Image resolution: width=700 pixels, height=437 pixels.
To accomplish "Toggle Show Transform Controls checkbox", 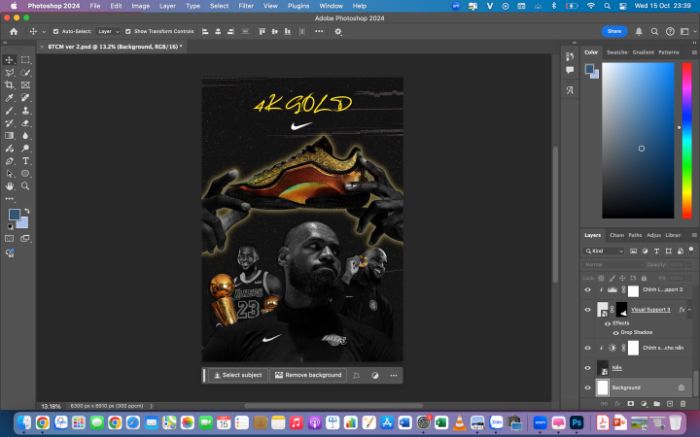I will 128,31.
